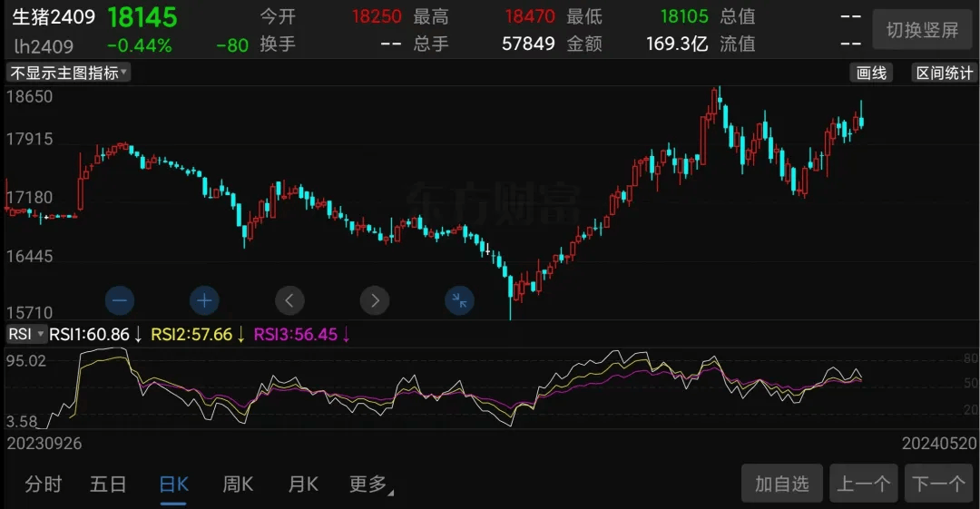980x509 pixels.
Task: Zoom out chart with minus icon
Action: pos(120,300)
